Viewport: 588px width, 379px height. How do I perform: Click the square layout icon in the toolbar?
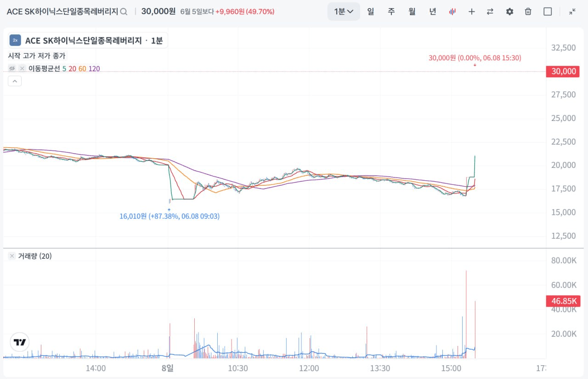pyautogui.click(x=548, y=11)
